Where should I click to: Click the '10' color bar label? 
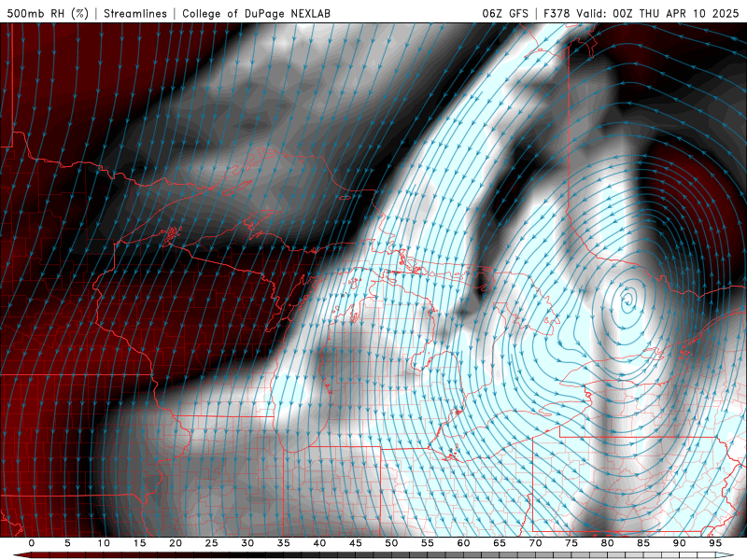pos(104,543)
